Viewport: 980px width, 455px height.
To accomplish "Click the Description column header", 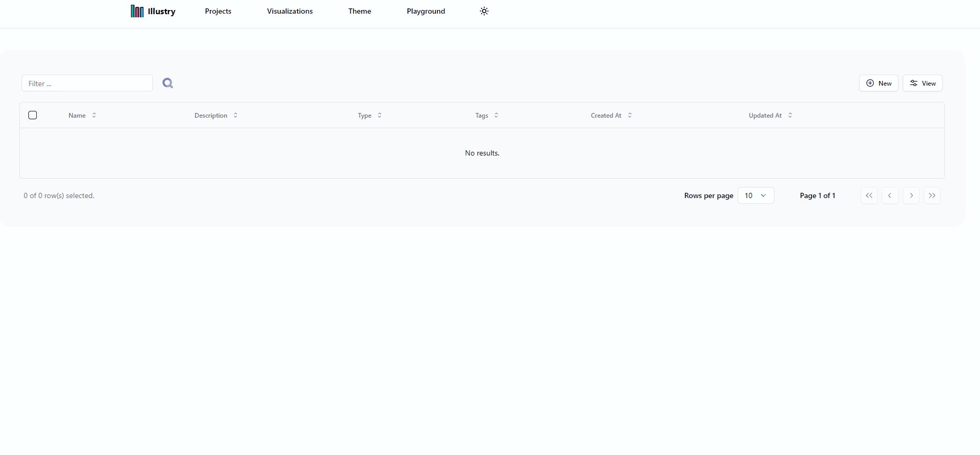I will (211, 115).
